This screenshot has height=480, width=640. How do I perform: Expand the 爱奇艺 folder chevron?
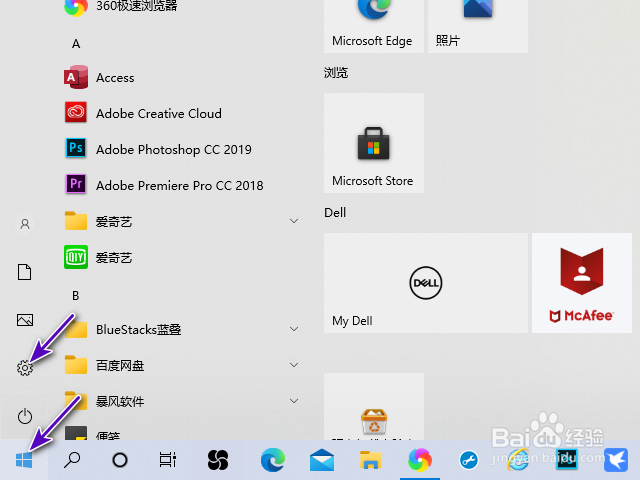(x=294, y=221)
